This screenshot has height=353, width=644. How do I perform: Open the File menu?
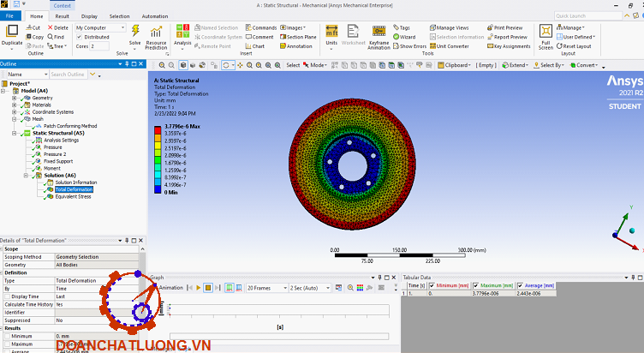(10, 16)
